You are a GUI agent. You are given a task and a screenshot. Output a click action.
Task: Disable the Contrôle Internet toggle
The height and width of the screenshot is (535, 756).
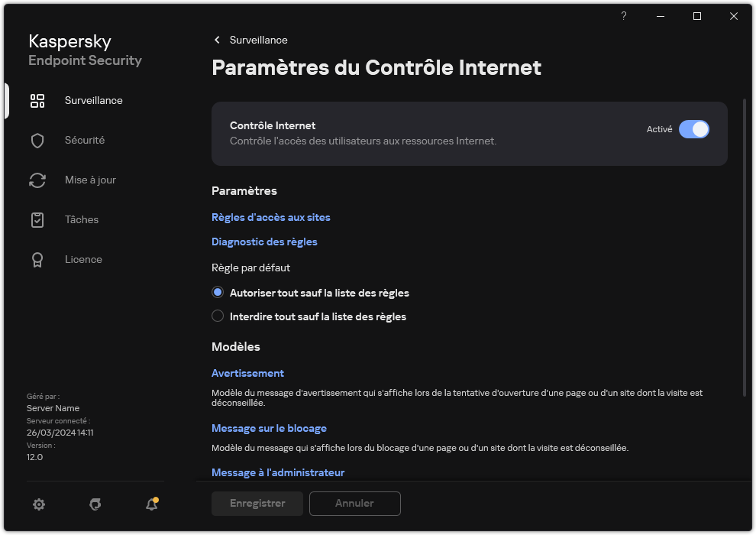695,129
